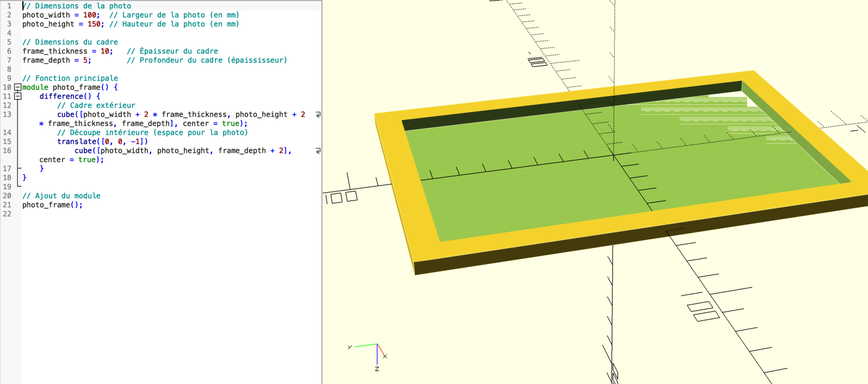
Task: Click the comment 'Largeur de la photo (en mm)'
Action: (x=174, y=15)
